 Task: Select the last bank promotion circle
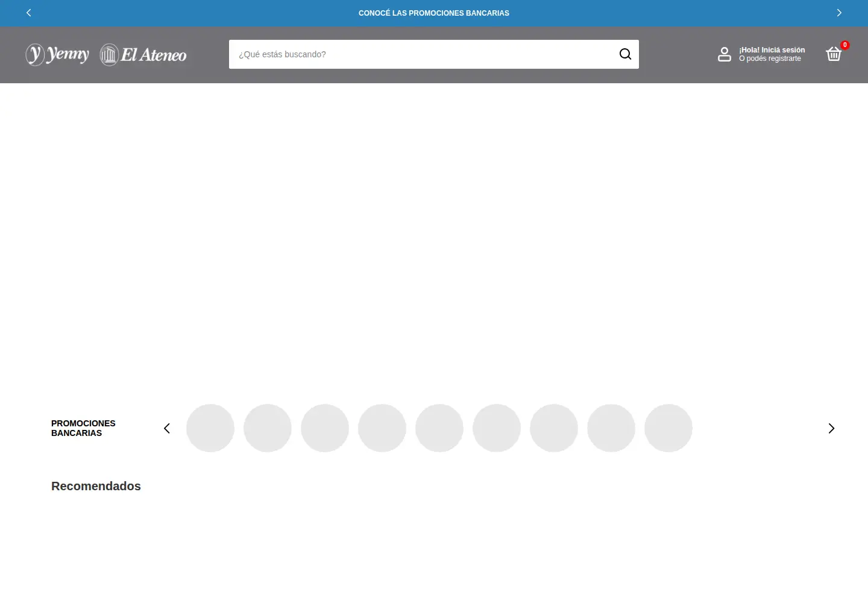coord(668,428)
